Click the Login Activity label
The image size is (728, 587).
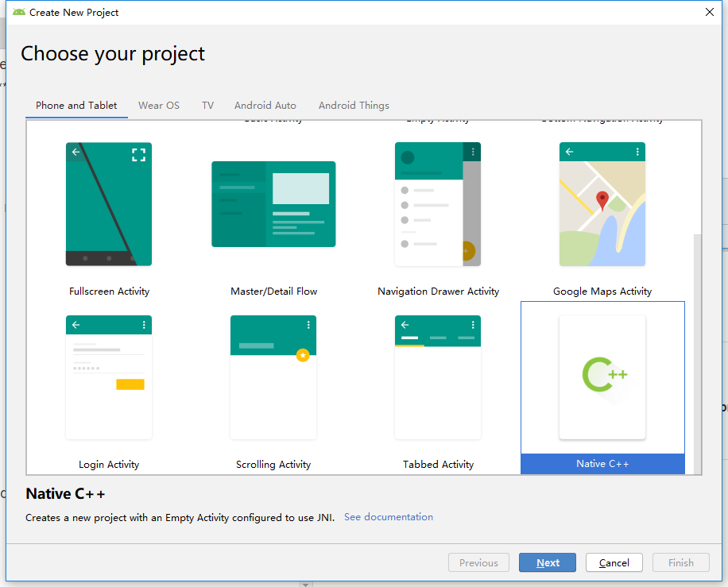pos(109,465)
